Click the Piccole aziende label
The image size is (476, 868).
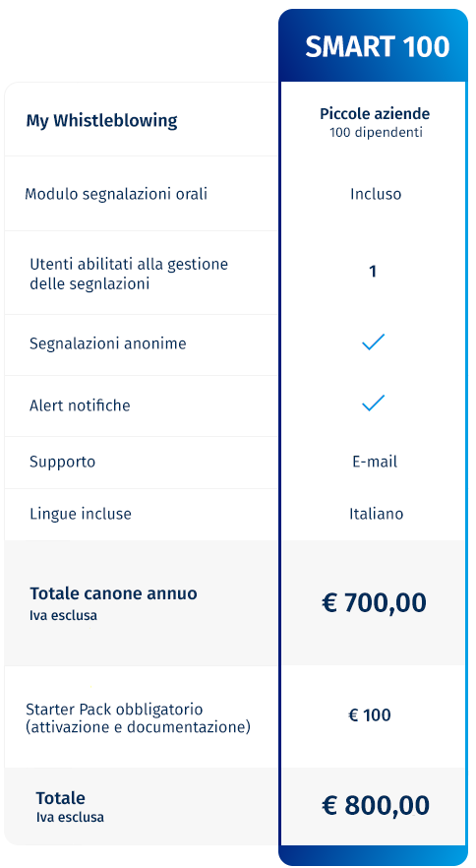(375, 114)
